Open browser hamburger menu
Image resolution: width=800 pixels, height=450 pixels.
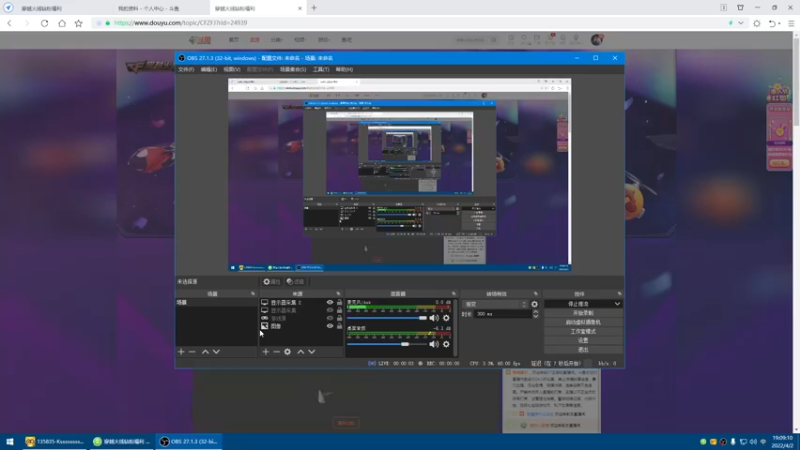[x=791, y=23]
